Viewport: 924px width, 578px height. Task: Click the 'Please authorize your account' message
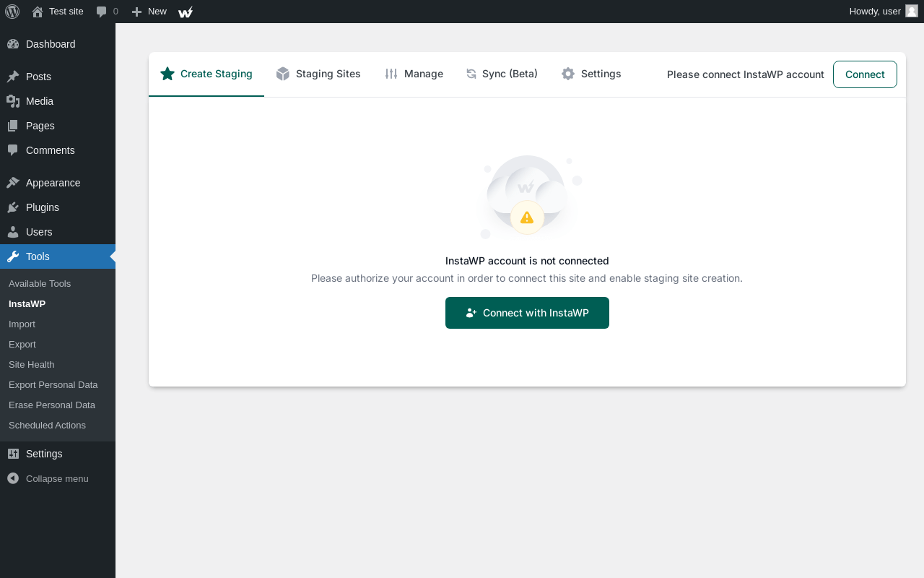click(x=527, y=278)
